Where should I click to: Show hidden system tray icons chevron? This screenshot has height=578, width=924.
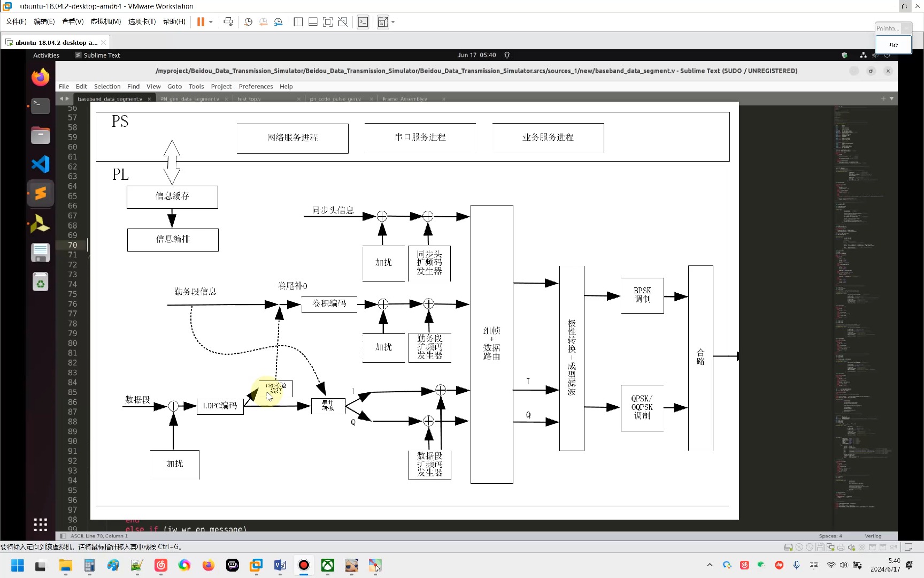click(710, 565)
